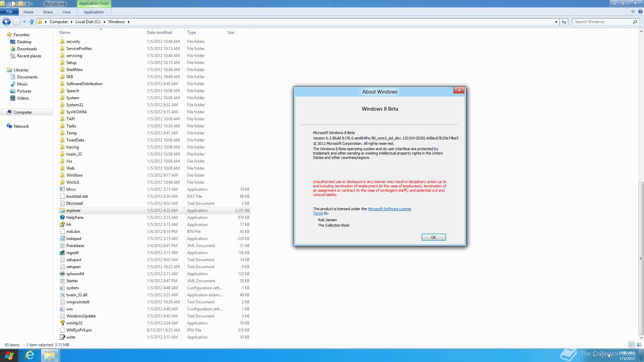Click the vertical scrollbar thumb
The image size is (644, 362).
click(641, 258)
